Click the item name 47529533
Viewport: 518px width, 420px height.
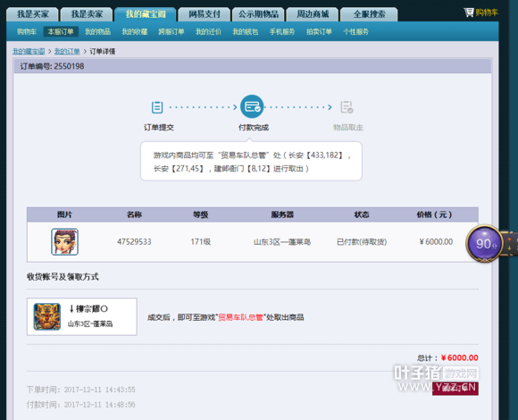134,242
